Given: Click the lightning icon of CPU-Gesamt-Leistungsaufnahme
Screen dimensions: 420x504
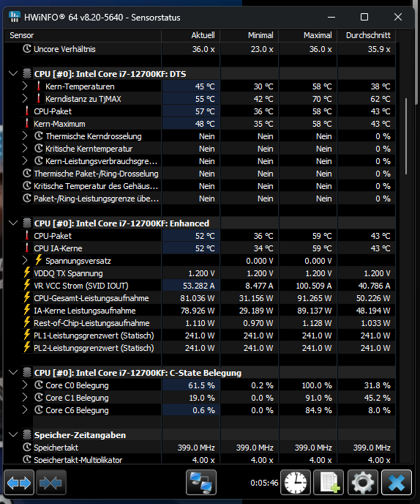Looking at the screenshot, I should (x=27, y=298).
